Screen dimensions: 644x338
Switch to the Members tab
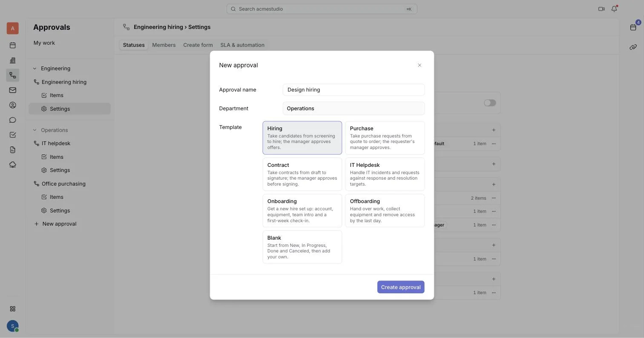pos(164,45)
